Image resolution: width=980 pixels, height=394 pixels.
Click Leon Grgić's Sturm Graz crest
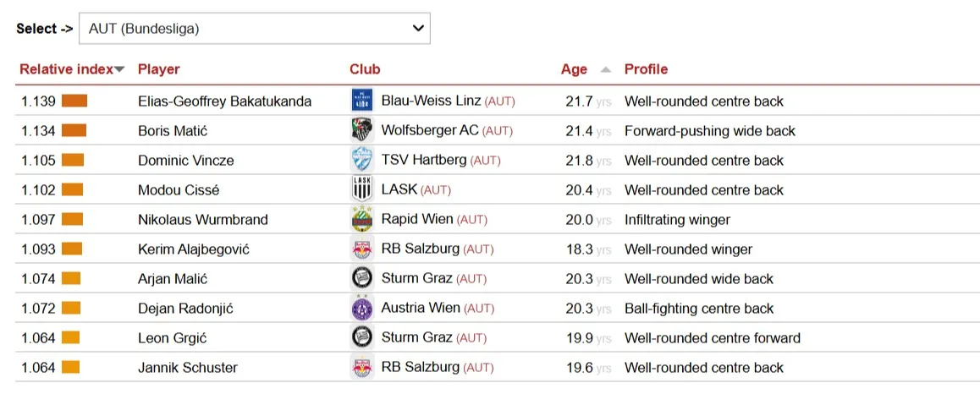(362, 337)
